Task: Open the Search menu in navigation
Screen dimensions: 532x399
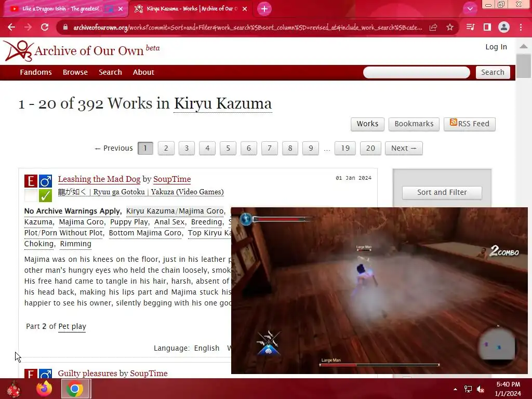Action: click(x=110, y=72)
